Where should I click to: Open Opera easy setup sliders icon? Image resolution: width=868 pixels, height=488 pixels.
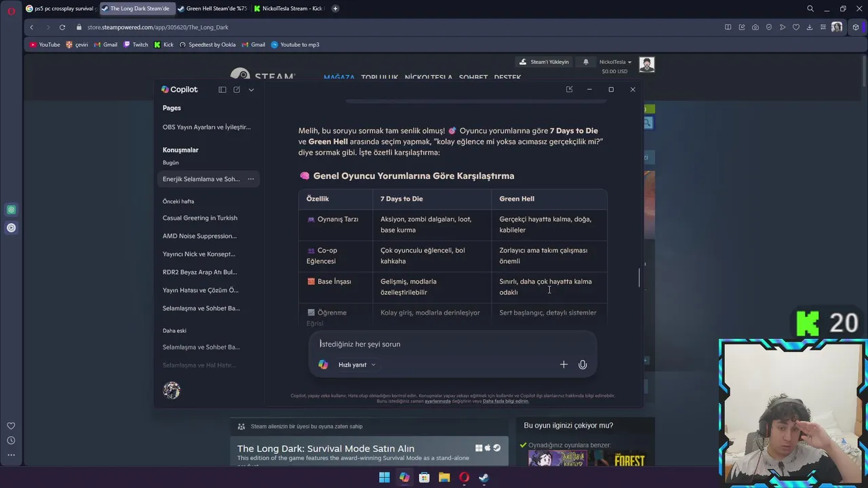click(x=823, y=27)
